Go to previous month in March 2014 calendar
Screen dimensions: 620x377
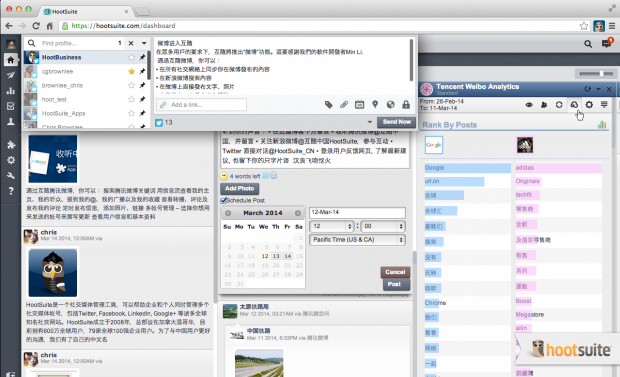pos(228,213)
